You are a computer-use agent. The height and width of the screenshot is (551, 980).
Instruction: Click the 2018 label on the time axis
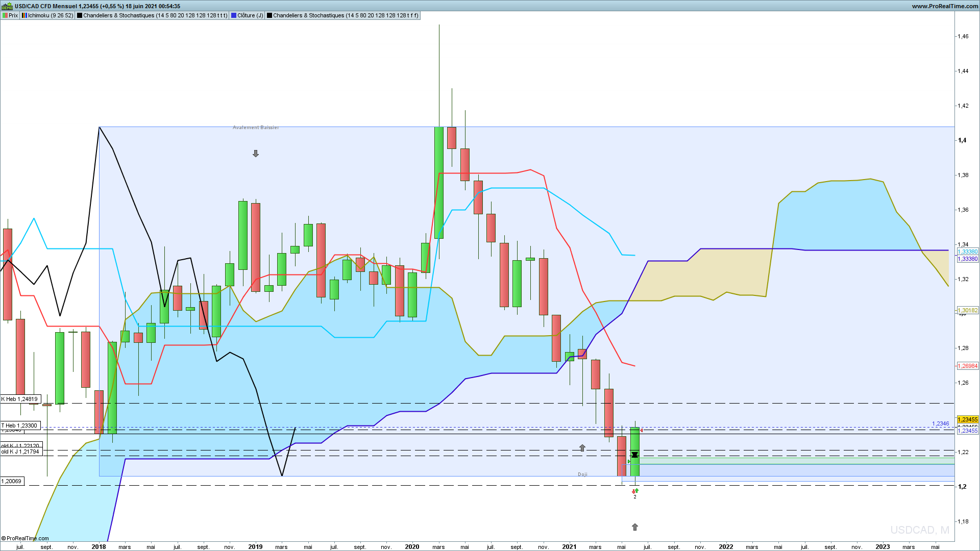(99, 547)
